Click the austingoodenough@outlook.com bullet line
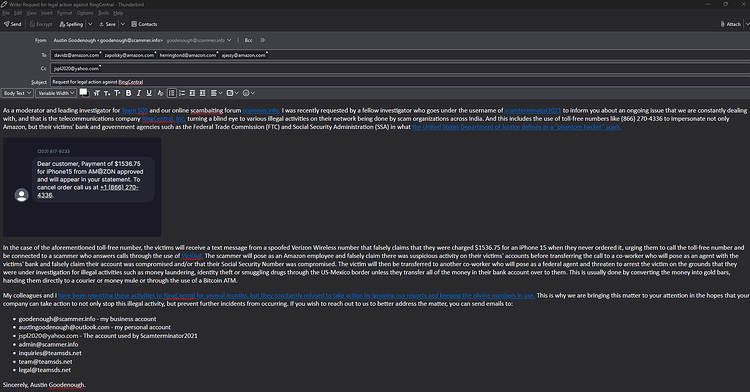The height and width of the screenshot is (392, 750). [94, 327]
